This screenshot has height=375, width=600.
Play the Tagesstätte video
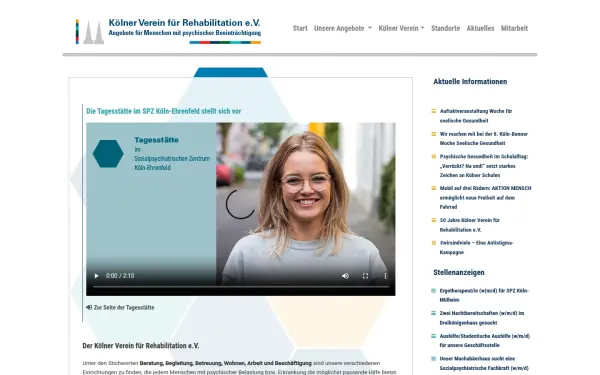pyautogui.click(x=96, y=276)
